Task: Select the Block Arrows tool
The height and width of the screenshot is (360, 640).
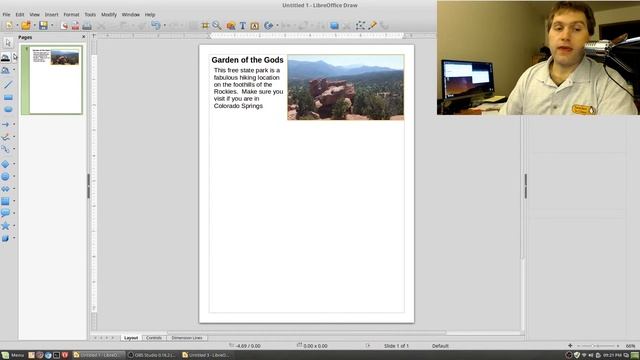Action: pyautogui.click(x=5, y=189)
